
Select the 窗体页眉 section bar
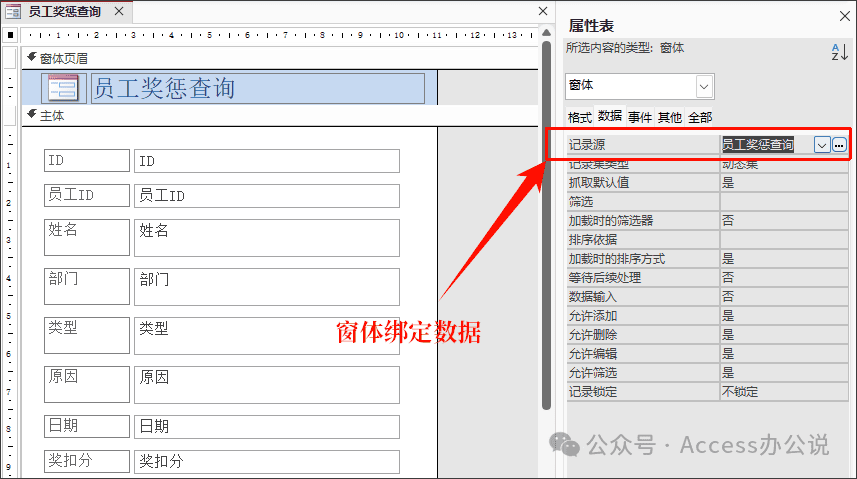pyautogui.click(x=280, y=59)
